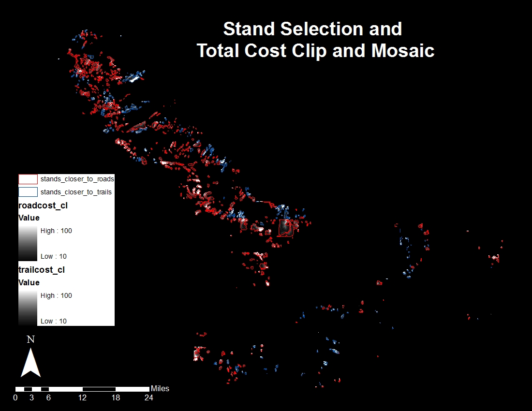
Task: Click the 'Stand Selection and' title line
Action: click(312, 29)
